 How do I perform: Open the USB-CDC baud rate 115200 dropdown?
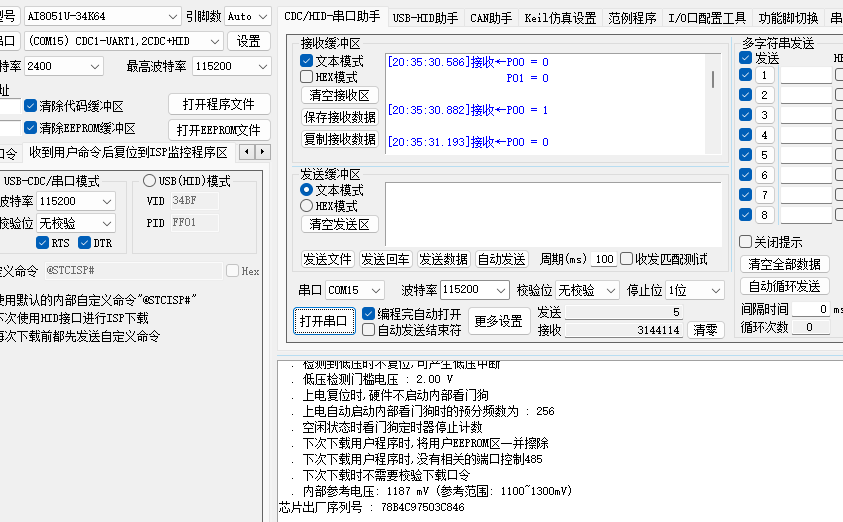click(76, 201)
